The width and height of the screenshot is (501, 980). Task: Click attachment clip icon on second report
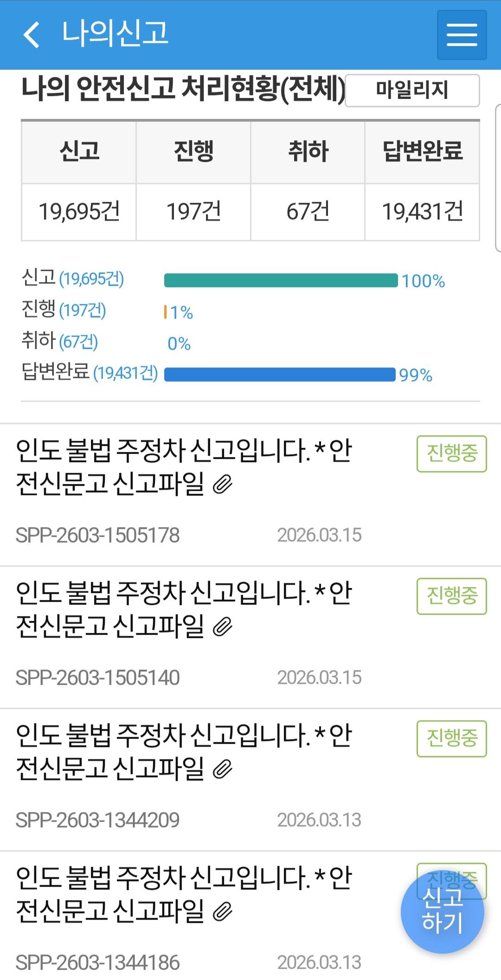coord(223,627)
